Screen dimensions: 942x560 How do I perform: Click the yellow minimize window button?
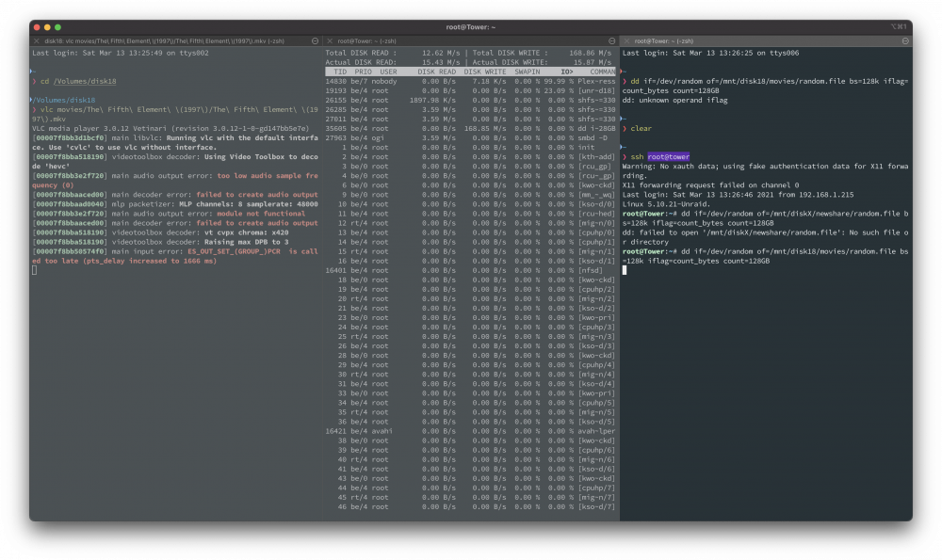47,27
